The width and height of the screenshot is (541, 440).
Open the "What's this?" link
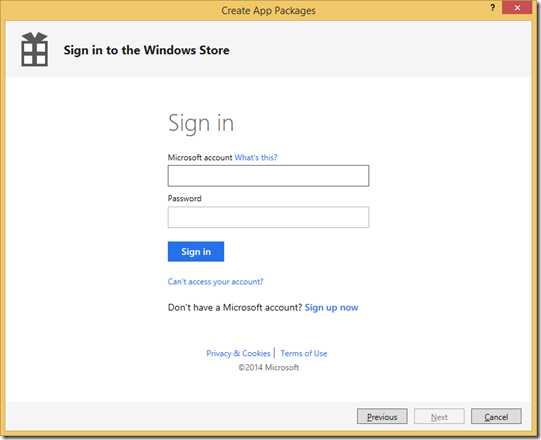(256, 157)
